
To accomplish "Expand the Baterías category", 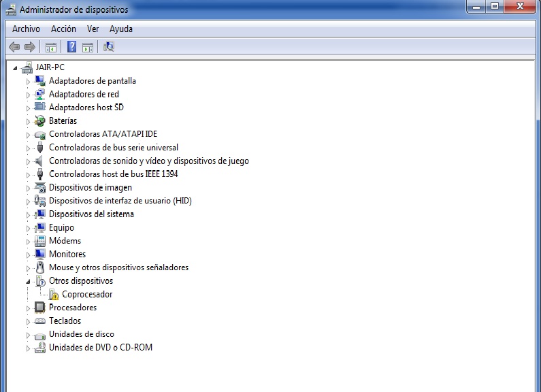I will pyautogui.click(x=28, y=121).
